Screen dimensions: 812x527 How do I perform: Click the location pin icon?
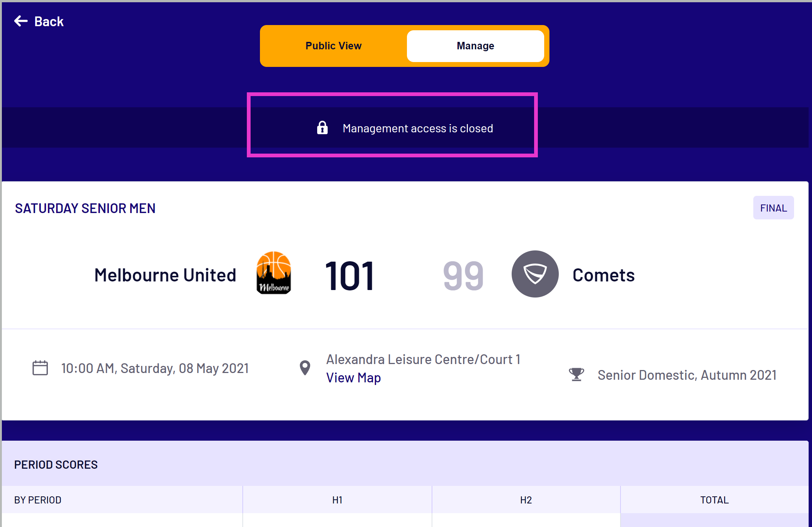coord(305,368)
